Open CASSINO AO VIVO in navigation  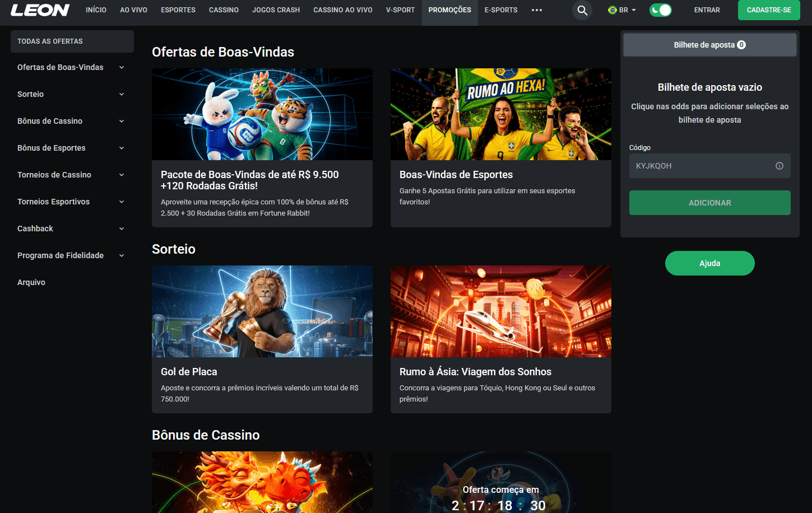pyautogui.click(x=343, y=10)
